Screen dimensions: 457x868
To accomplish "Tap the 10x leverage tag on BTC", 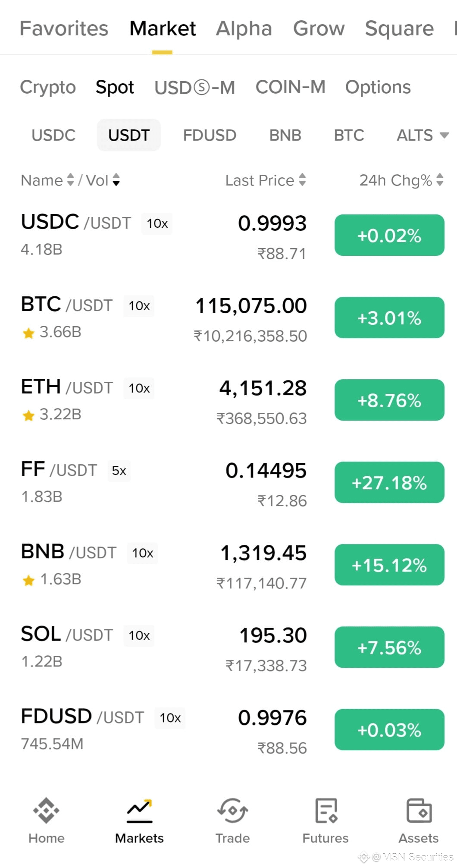I will (x=139, y=306).
